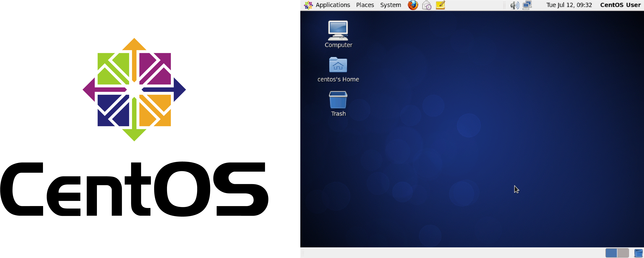
Task: Click the empty window list in the bottom panel
Action: pyautogui.click(x=450, y=253)
